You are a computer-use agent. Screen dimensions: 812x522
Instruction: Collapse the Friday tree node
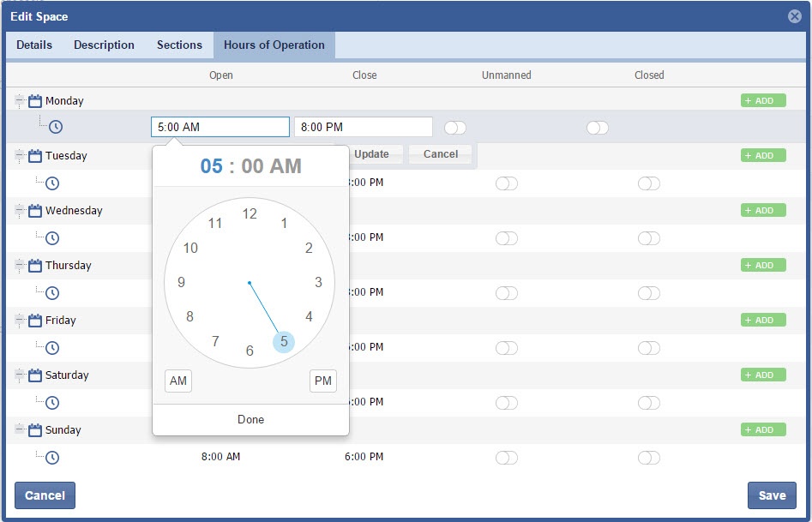[x=19, y=320]
